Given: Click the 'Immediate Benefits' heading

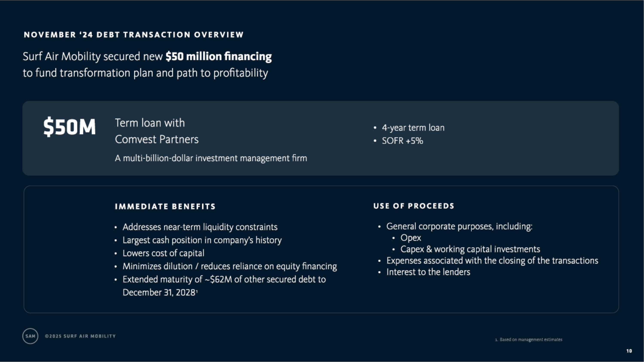Looking at the screenshot, I should (x=165, y=206).
